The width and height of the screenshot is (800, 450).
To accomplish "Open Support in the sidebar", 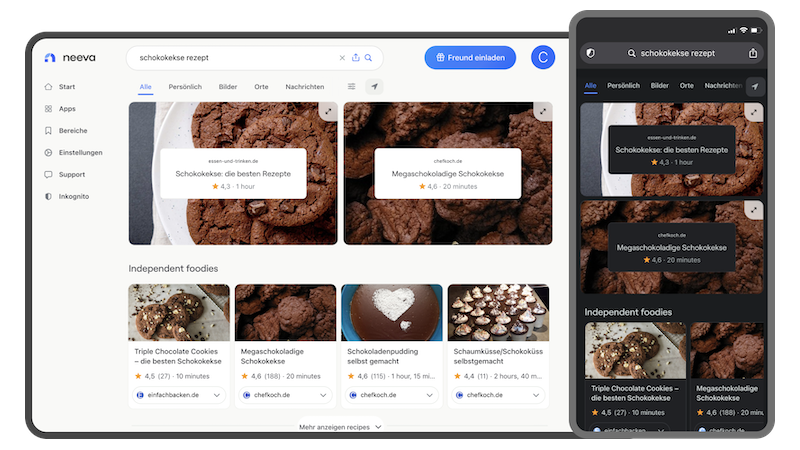I will point(64,174).
